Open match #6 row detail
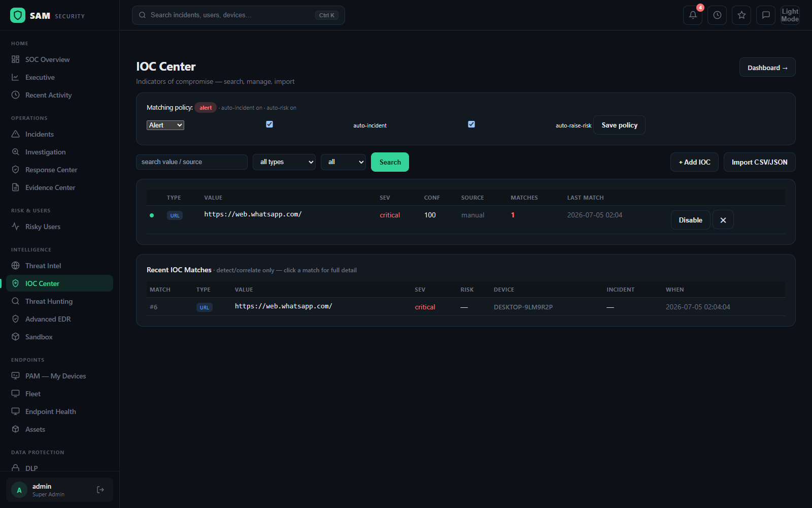The height and width of the screenshot is (508, 812). 466,307
